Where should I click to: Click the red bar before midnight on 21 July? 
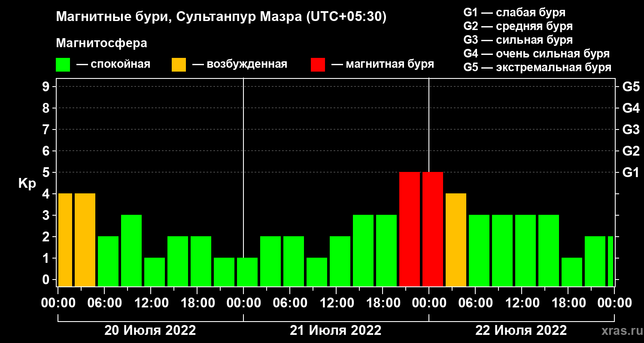(410, 229)
